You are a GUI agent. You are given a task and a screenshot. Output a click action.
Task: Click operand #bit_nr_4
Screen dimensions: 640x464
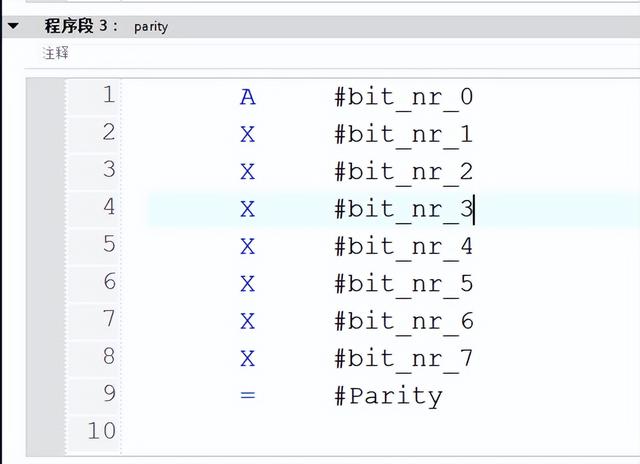[403, 247]
